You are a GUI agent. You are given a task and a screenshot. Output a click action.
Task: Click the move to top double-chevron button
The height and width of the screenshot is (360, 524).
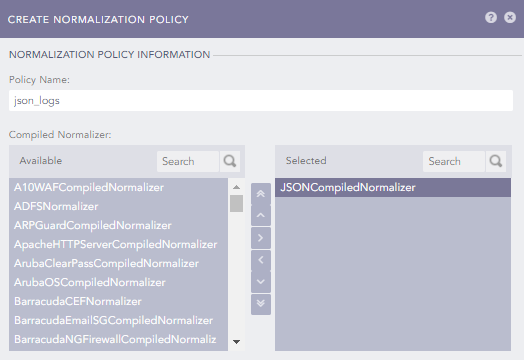pyautogui.click(x=261, y=194)
